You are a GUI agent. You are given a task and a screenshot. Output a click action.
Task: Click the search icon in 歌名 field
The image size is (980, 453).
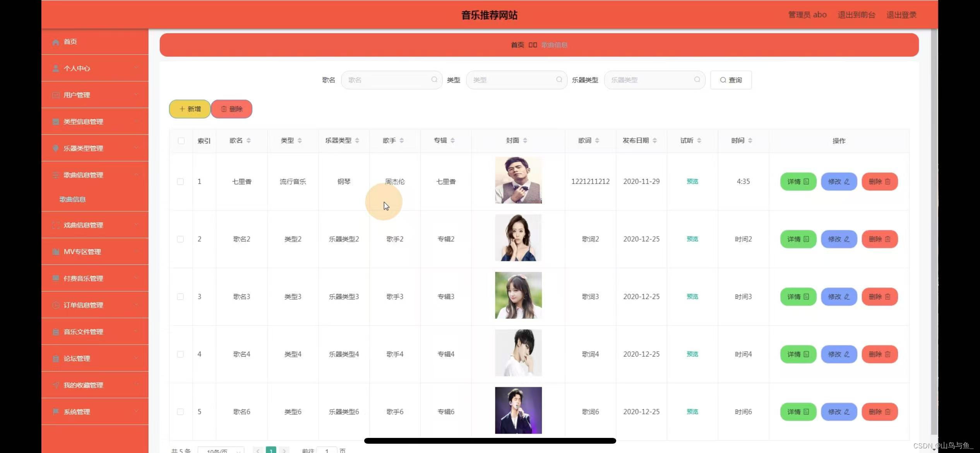tap(434, 80)
